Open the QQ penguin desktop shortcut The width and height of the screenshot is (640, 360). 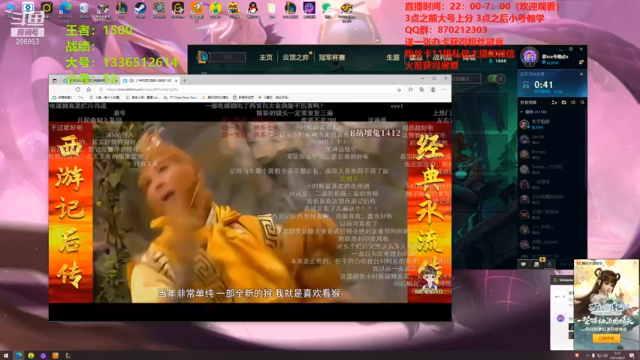pyautogui.click(x=253, y=9)
